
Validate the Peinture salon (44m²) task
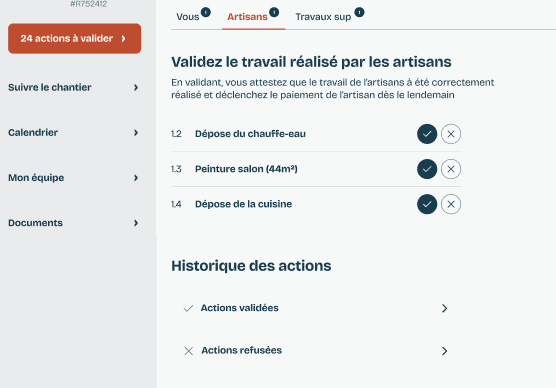point(427,169)
